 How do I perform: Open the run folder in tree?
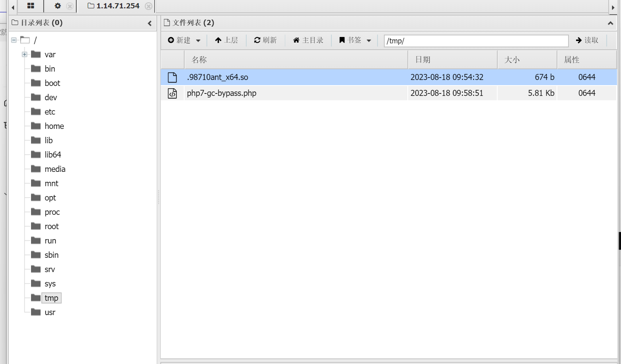[x=50, y=241]
